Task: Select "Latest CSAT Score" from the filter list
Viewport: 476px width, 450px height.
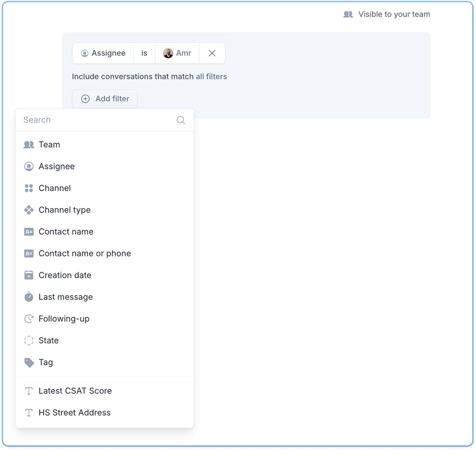Action: click(x=75, y=391)
